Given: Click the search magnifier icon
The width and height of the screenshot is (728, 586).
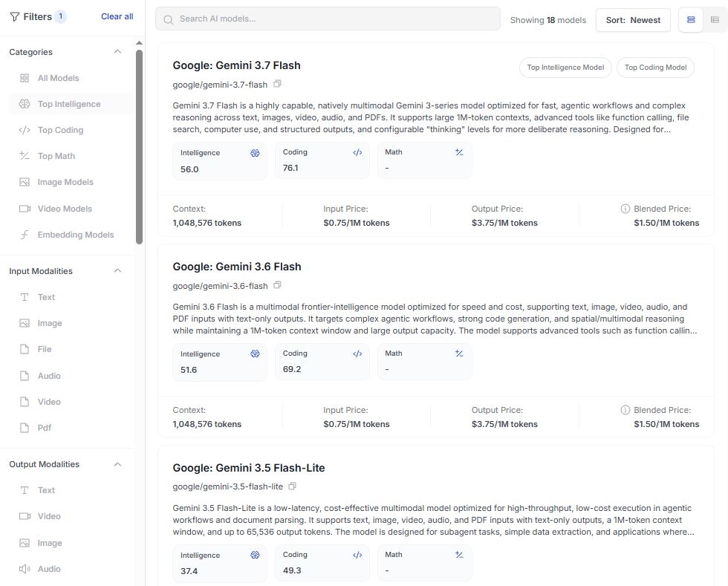Looking at the screenshot, I should [169, 19].
